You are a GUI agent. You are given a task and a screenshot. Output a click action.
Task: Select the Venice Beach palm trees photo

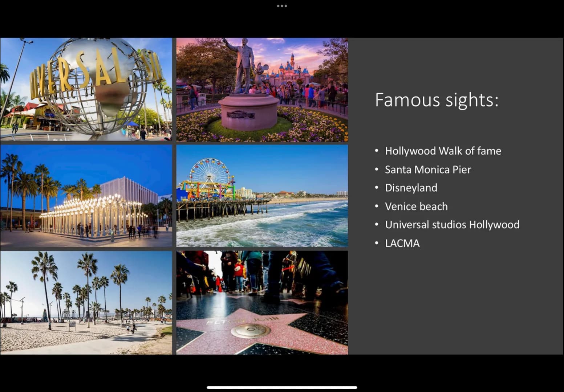pos(86,303)
